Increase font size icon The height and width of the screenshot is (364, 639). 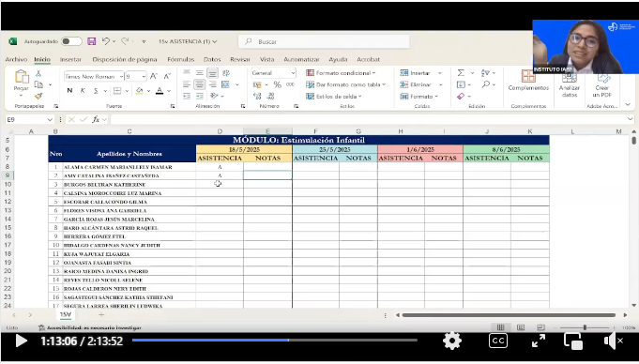tap(154, 76)
